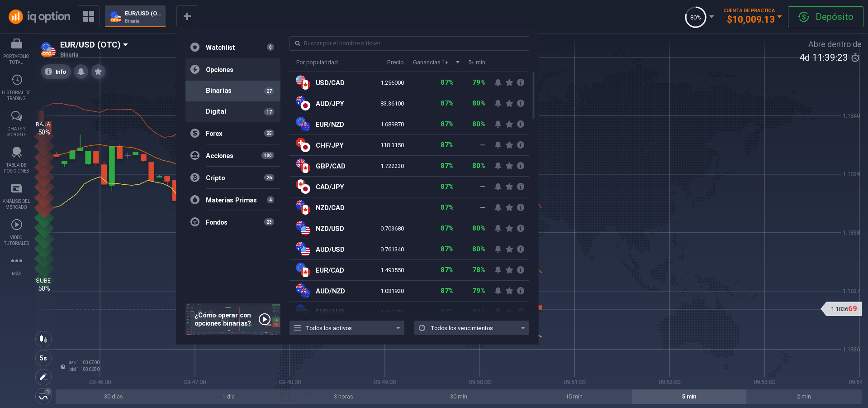Click the asset list scrollbar
Screen dimensions: 868x408
[534, 95]
